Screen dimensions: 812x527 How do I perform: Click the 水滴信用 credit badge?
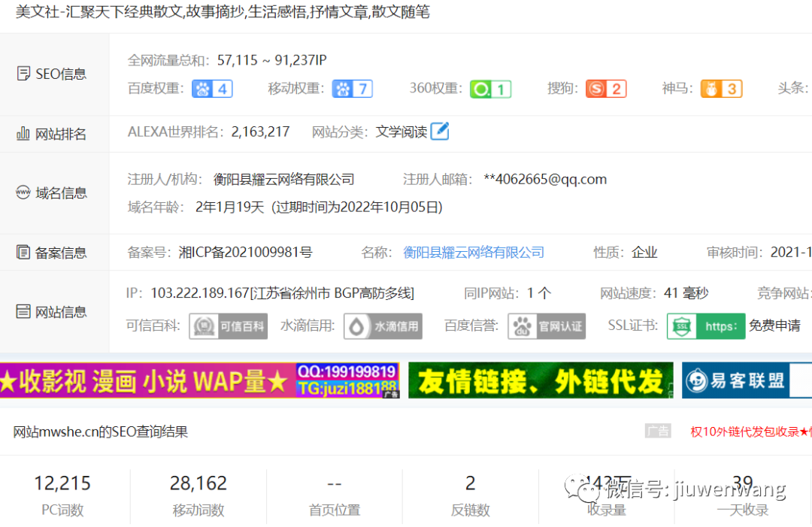pyautogui.click(x=383, y=326)
